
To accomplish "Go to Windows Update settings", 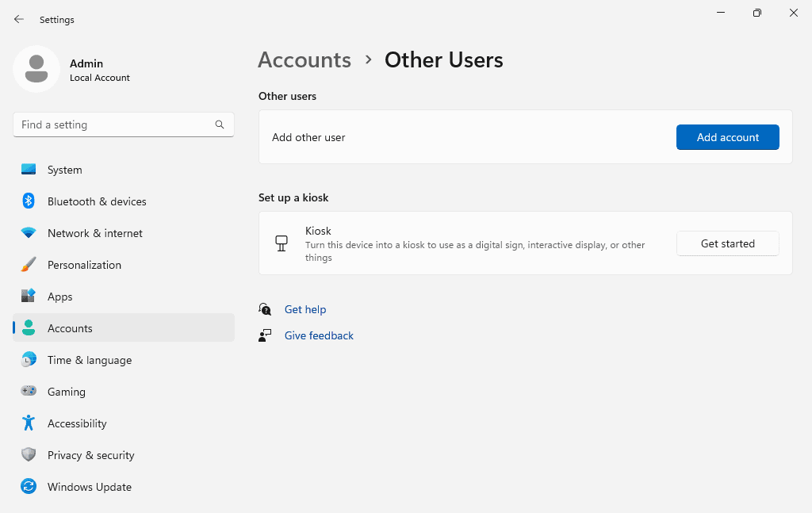I will pyautogui.click(x=124, y=487).
